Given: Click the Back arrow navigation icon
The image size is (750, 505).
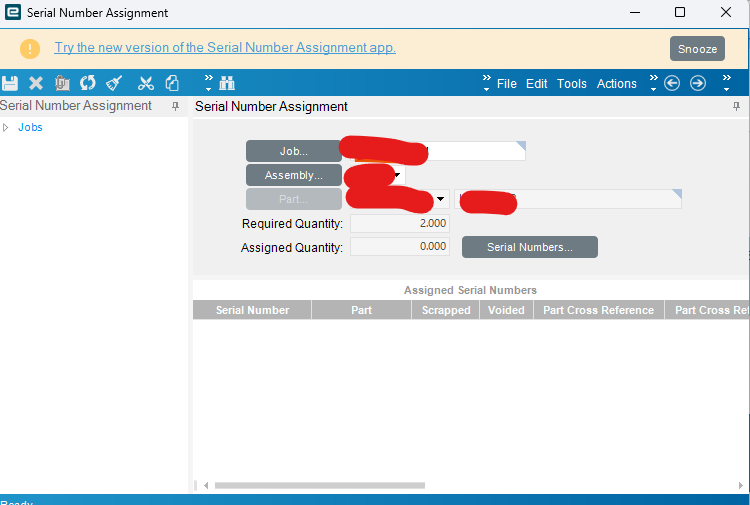Looking at the screenshot, I should point(672,83).
